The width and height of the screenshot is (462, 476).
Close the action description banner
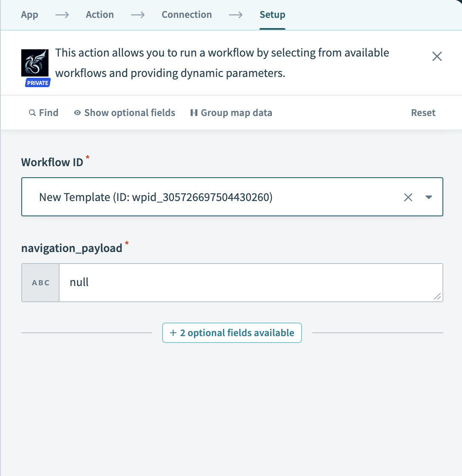(x=437, y=57)
